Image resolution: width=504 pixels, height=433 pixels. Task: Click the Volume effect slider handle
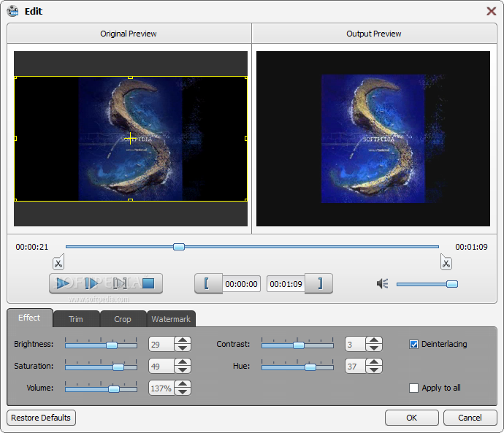point(114,389)
